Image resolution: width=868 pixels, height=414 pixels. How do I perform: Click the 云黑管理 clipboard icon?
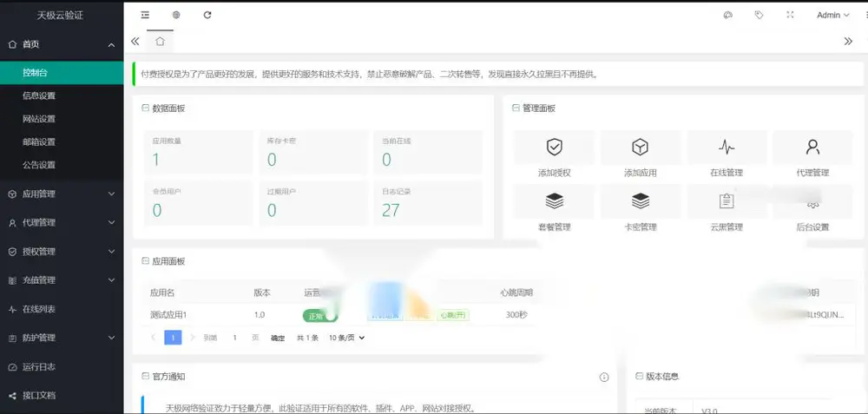[727, 200]
